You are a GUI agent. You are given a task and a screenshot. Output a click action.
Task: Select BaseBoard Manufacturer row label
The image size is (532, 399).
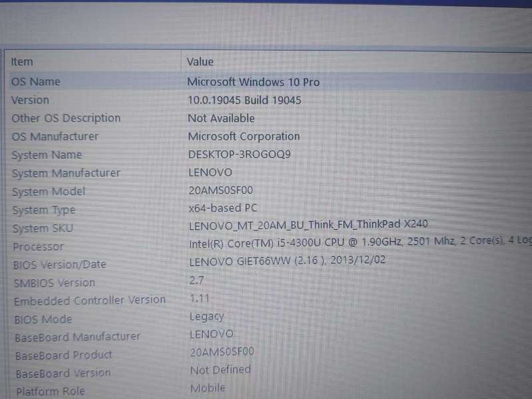point(78,337)
